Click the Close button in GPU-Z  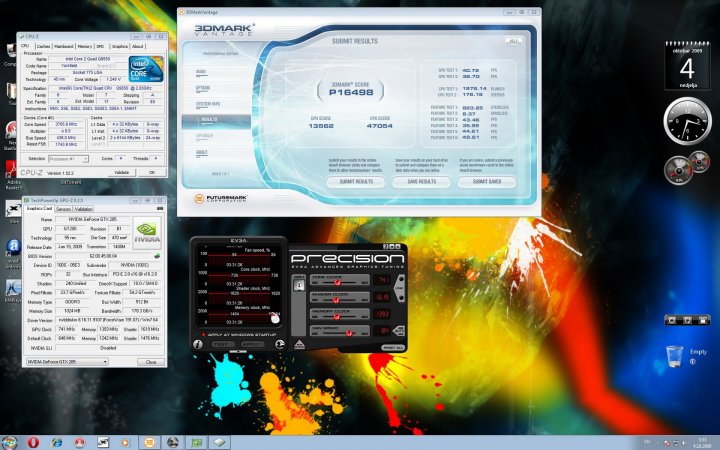coord(151,362)
